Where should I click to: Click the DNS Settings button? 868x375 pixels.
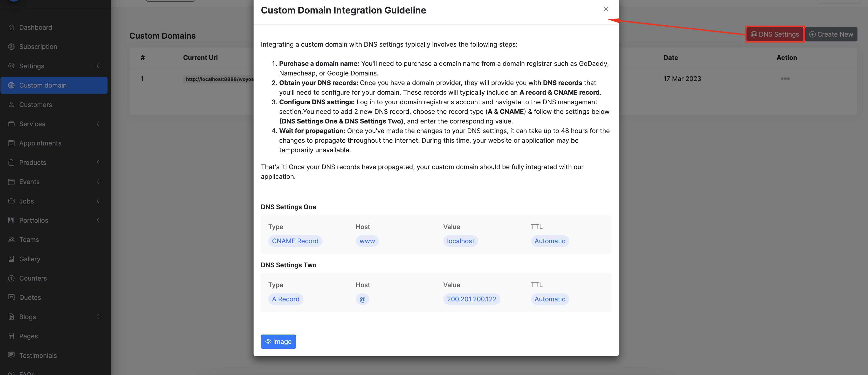(x=775, y=34)
